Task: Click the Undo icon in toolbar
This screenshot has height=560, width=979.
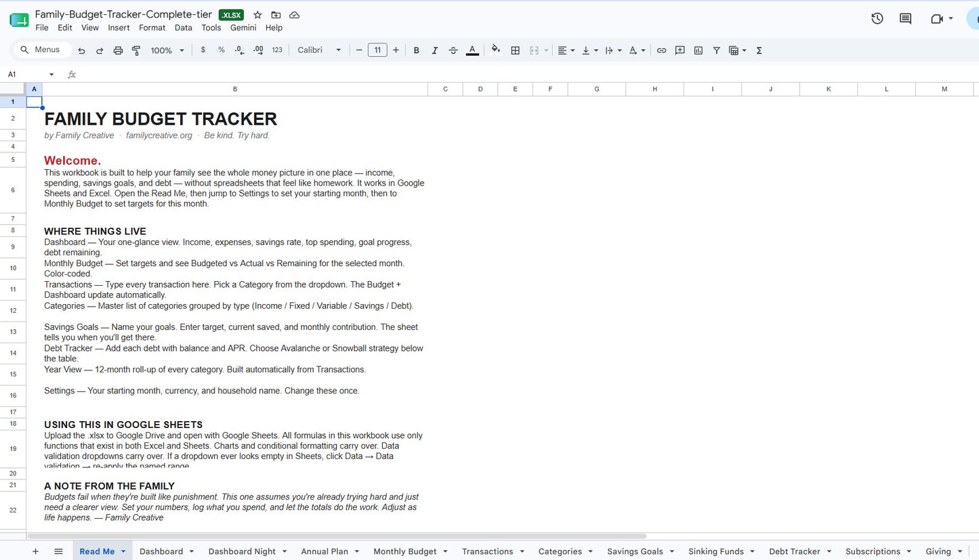Action: point(81,50)
